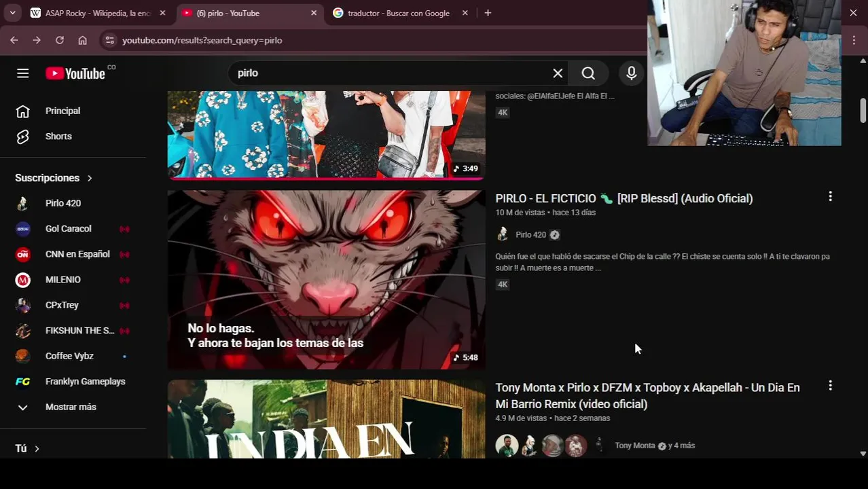
Task: Start voice search with microphone icon
Action: (632, 73)
